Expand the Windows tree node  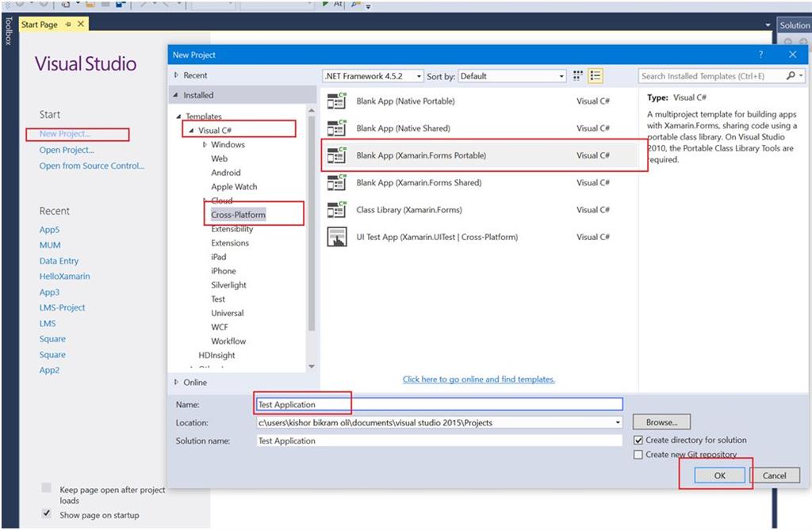tap(205, 144)
